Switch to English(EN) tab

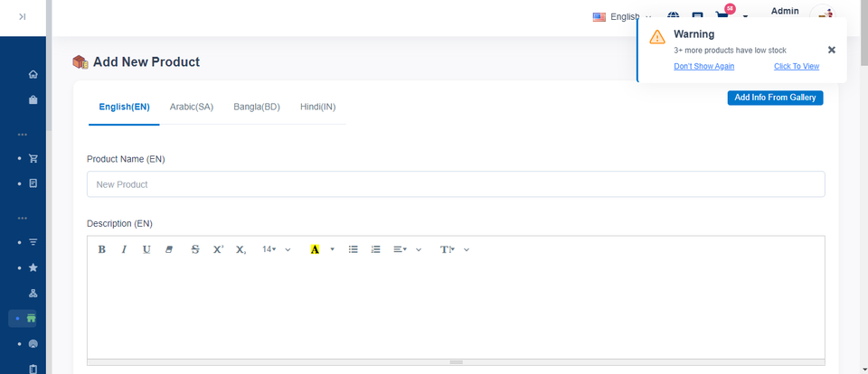pyautogui.click(x=124, y=107)
